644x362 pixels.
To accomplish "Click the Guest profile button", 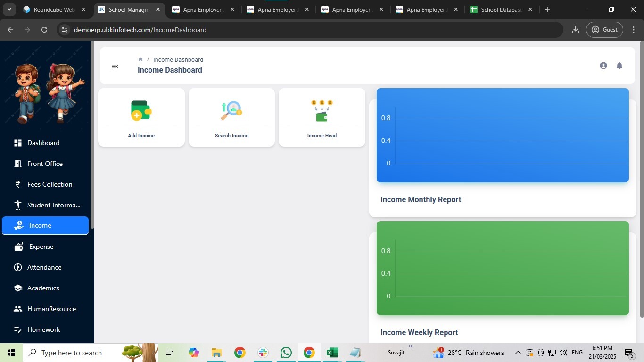I will coord(604,30).
